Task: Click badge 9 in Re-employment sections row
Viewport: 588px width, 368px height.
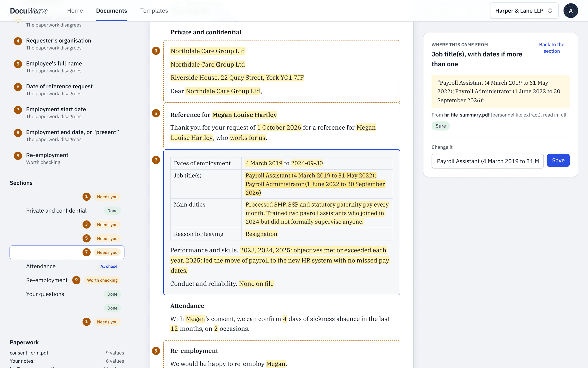Action: [x=76, y=280]
